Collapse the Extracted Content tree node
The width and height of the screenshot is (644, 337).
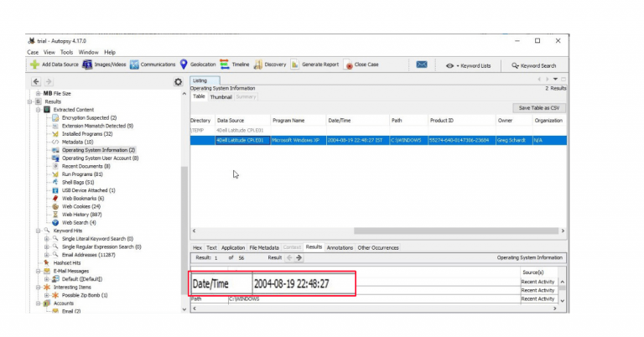(x=38, y=110)
